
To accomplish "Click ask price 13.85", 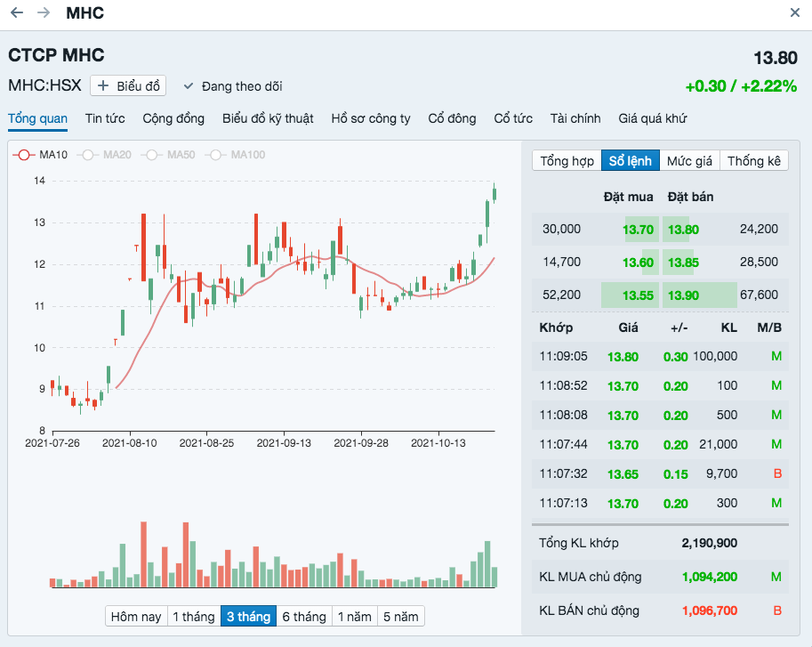I will (x=684, y=263).
